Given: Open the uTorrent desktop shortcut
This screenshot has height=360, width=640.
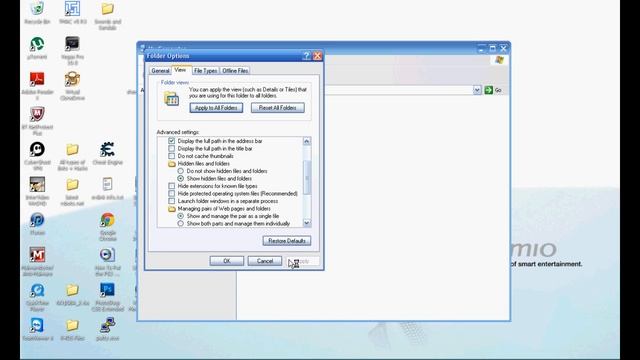Looking at the screenshot, I should coord(37,44).
